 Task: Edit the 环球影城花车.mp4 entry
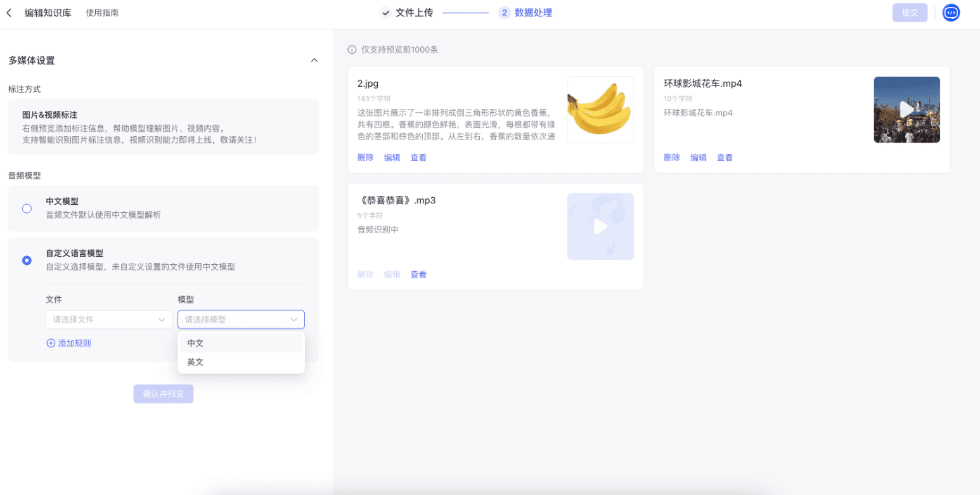[699, 158]
